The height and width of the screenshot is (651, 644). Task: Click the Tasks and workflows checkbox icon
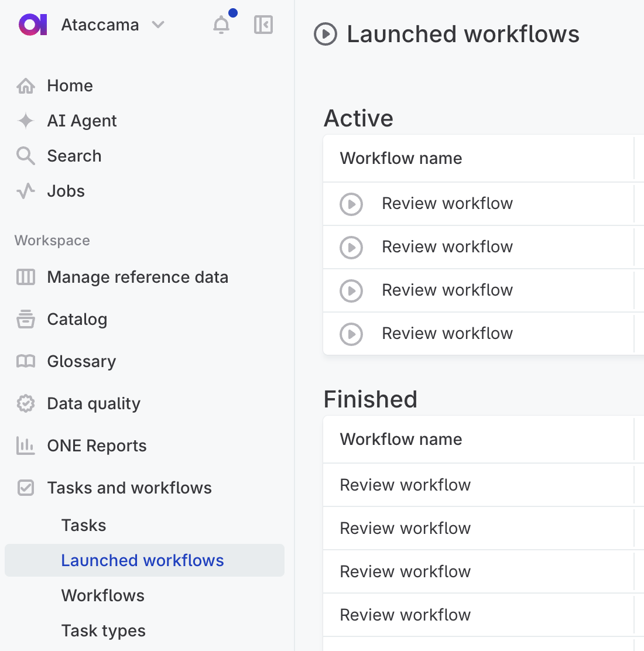click(26, 488)
